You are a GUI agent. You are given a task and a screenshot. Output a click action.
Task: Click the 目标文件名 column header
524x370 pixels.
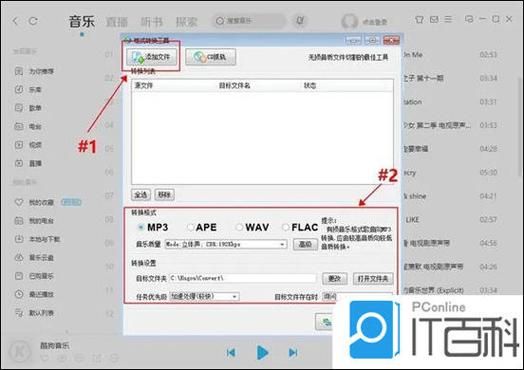(x=235, y=86)
